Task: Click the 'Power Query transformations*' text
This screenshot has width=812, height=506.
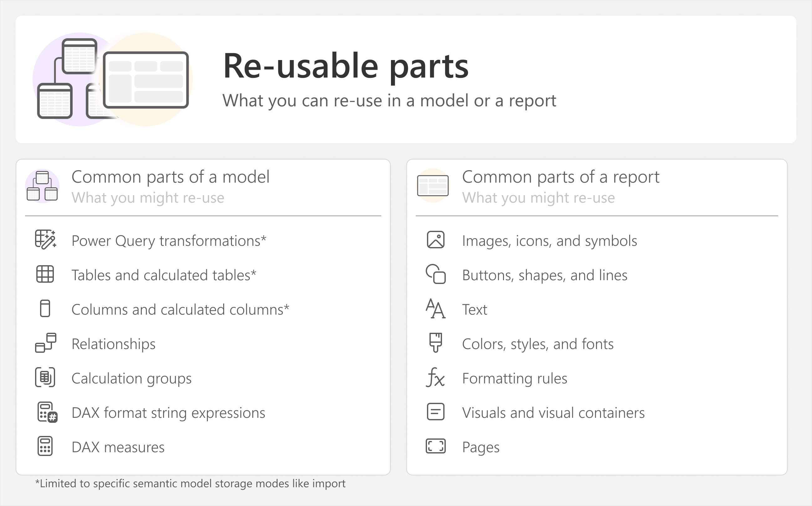Action: pyautogui.click(x=169, y=241)
